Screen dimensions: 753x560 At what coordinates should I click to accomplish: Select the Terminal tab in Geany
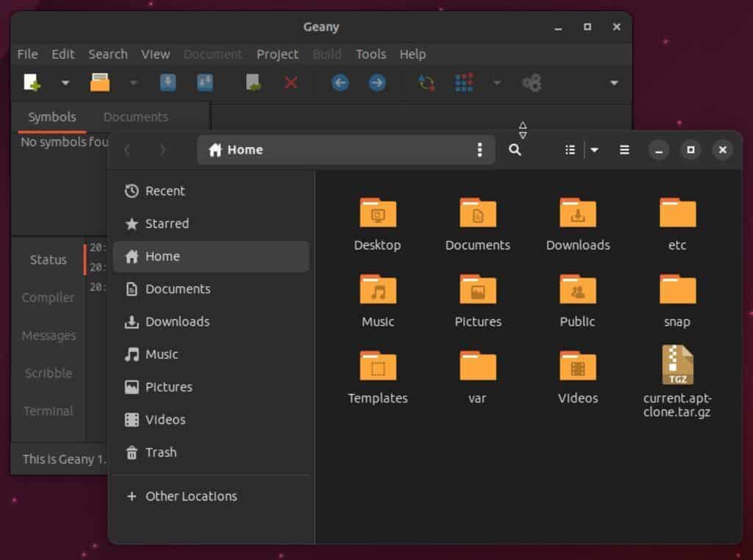click(x=48, y=412)
